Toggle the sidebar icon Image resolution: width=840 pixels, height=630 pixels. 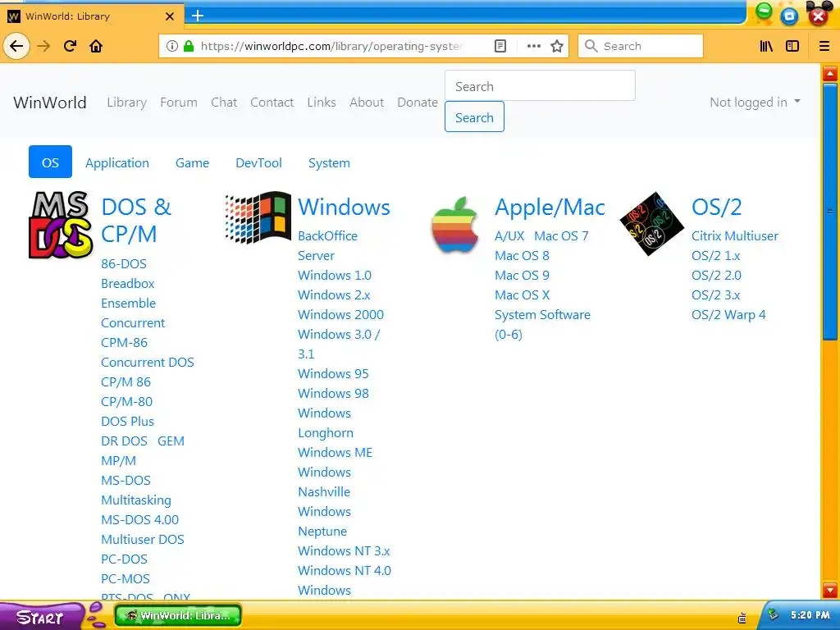pos(792,46)
